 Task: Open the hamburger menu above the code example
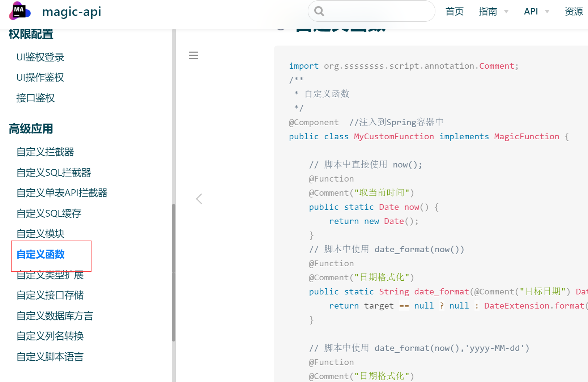[193, 55]
